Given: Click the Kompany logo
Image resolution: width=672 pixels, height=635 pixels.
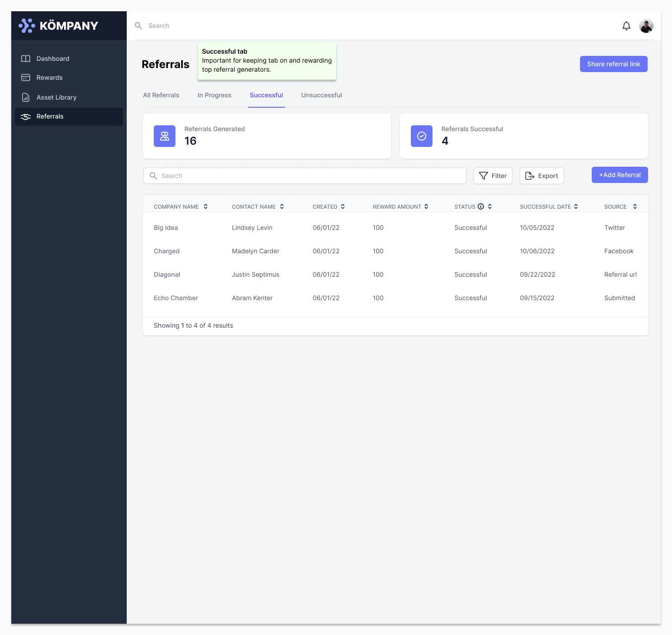Looking at the screenshot, I should [58, 26].
